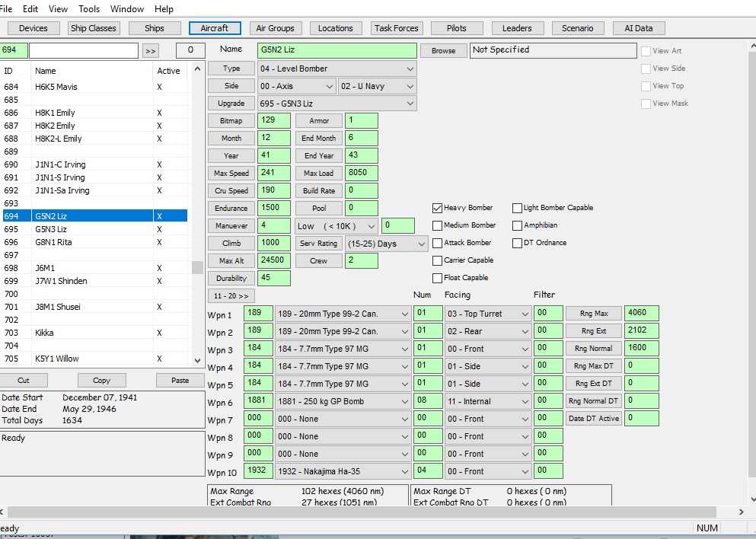Select the G5N3 Liz row
The width and height of the screenshot is (756, 539).
tap(94, 229)
